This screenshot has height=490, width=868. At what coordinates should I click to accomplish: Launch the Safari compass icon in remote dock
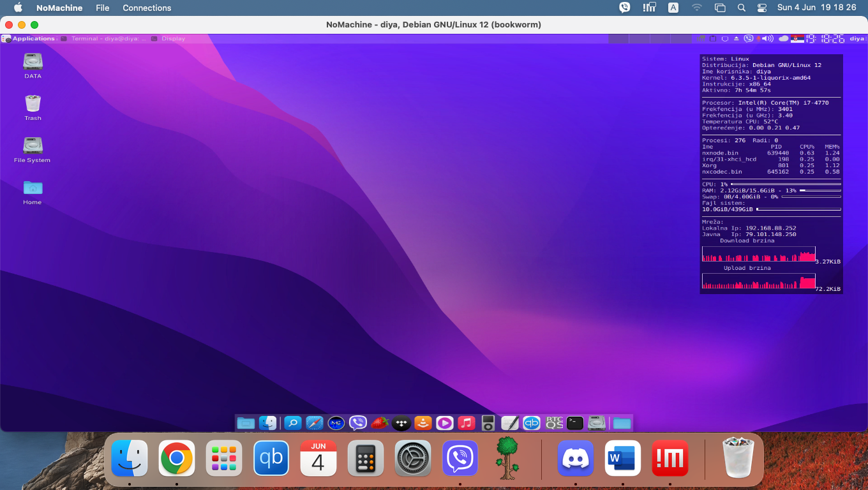315,422
